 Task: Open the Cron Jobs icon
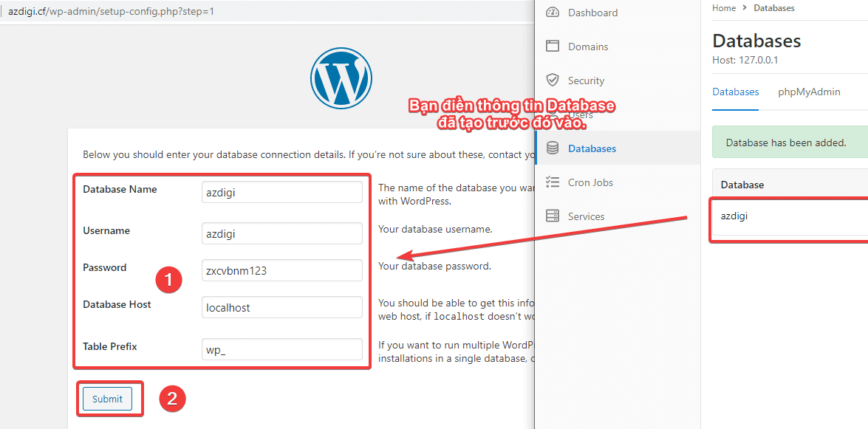click(553, 182)
